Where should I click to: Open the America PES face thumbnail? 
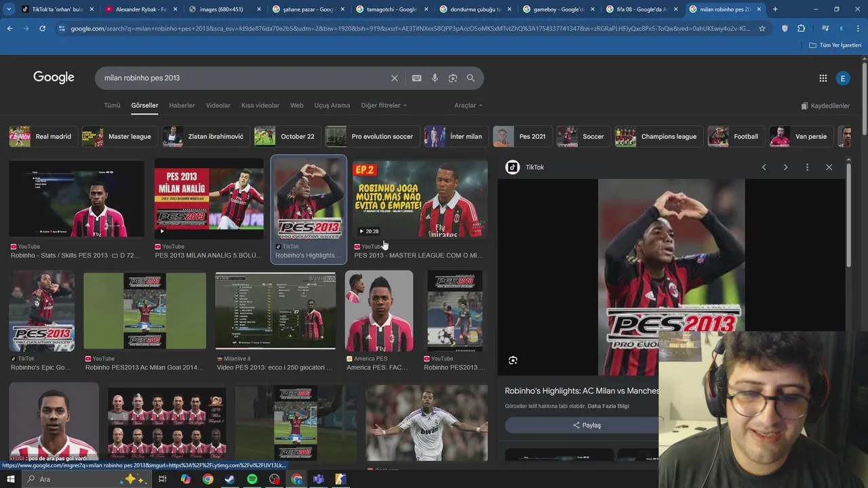(x=379, y=312)
